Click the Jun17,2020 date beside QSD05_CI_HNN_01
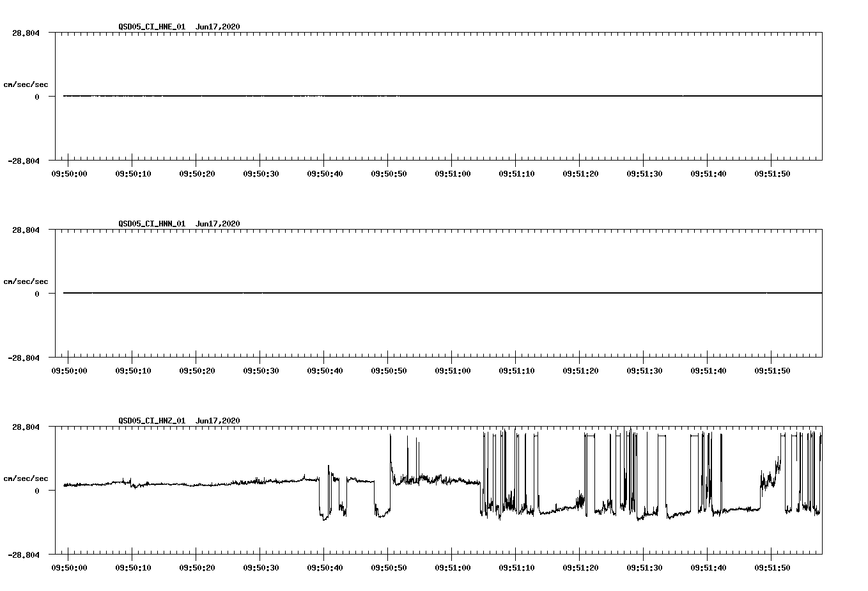The height and width of the screenshot is (591, 868). (x=218, y=224)
